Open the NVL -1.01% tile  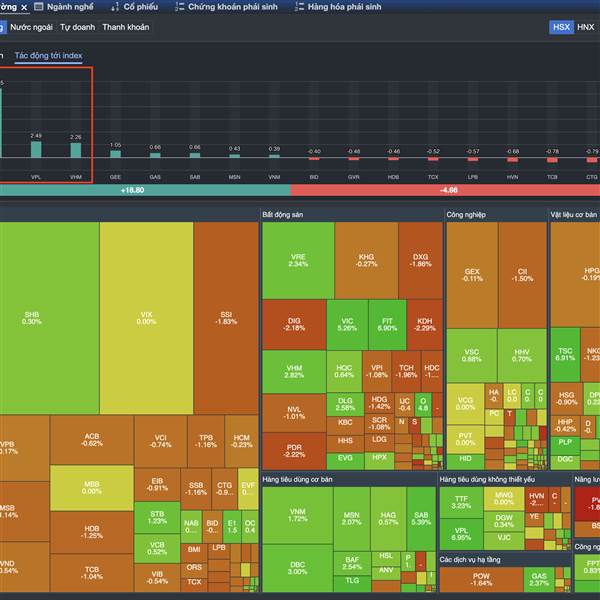pos(294,413)
